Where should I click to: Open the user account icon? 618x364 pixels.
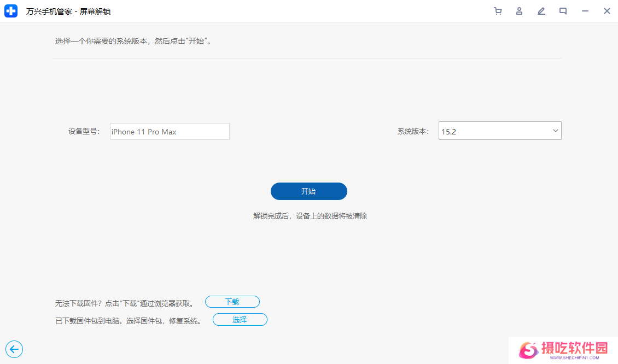click(x=520, y=11)
